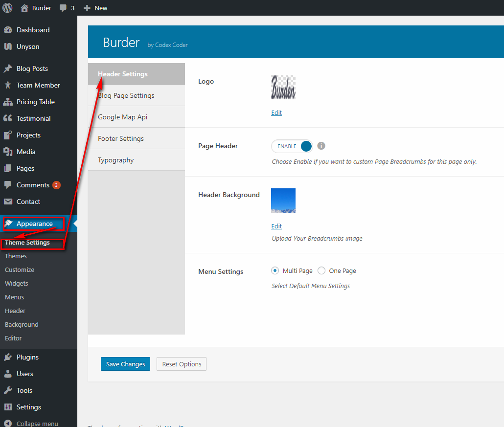Select the One Page radio button
The width and height of the screenshot is (504, 427).
(321, 270)
